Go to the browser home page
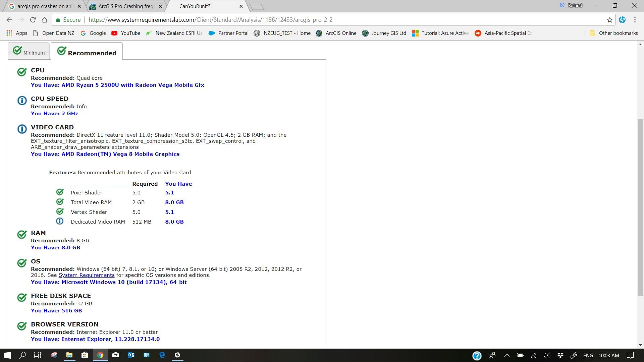This screenshot has width=644, height=362. pos(45,20)
